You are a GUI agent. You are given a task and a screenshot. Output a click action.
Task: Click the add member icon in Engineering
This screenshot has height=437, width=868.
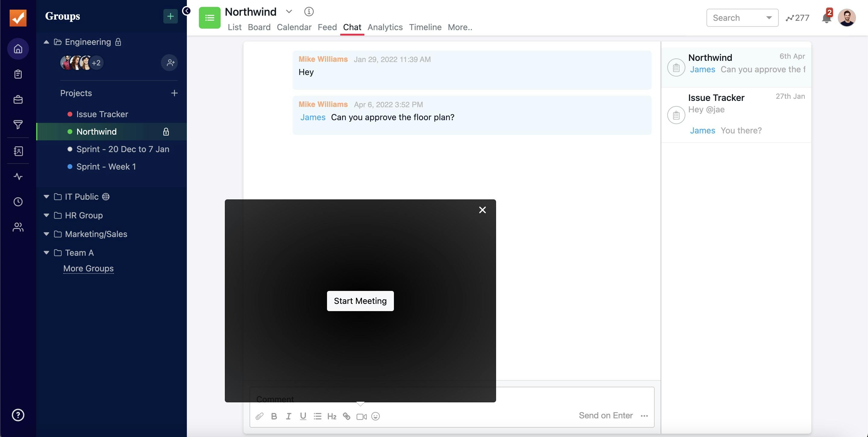[x=170, y=63]
